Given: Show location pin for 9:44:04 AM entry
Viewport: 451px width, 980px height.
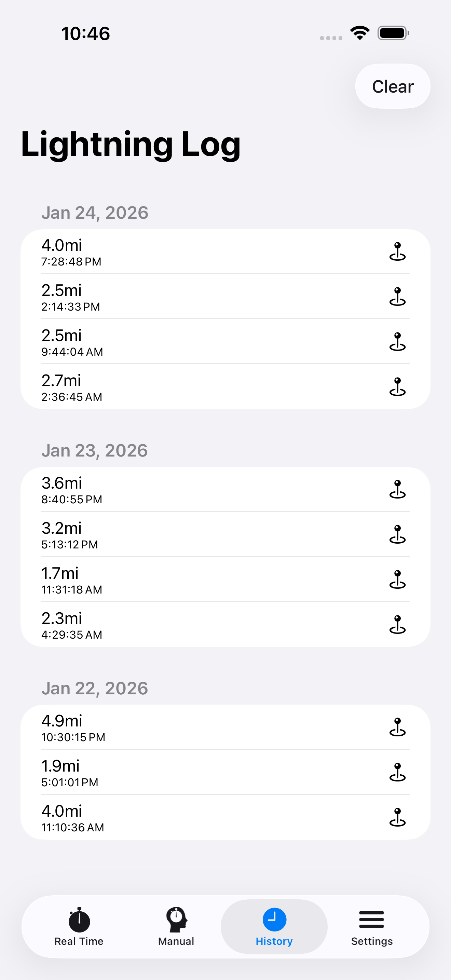Looking at the screenshot, I should 397,342.
